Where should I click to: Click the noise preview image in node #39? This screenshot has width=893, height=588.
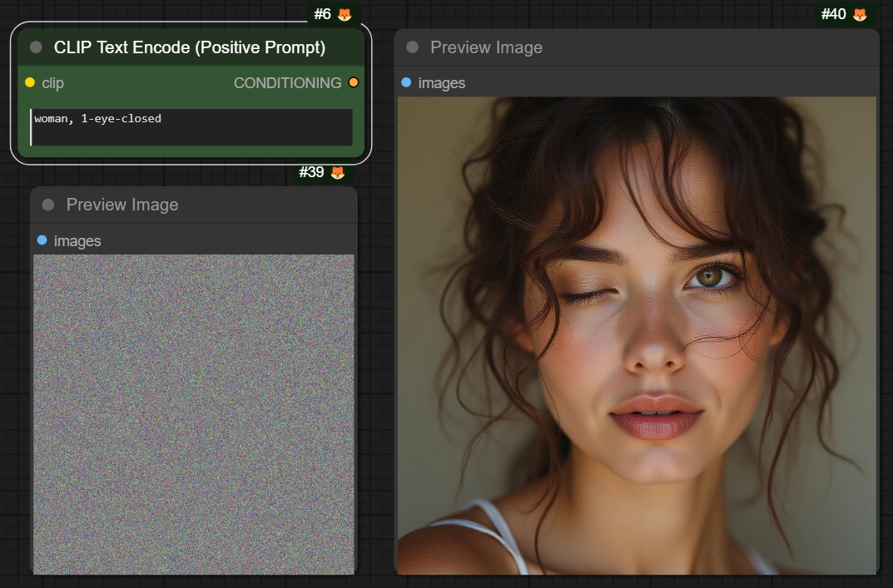[x=193, y=412]
